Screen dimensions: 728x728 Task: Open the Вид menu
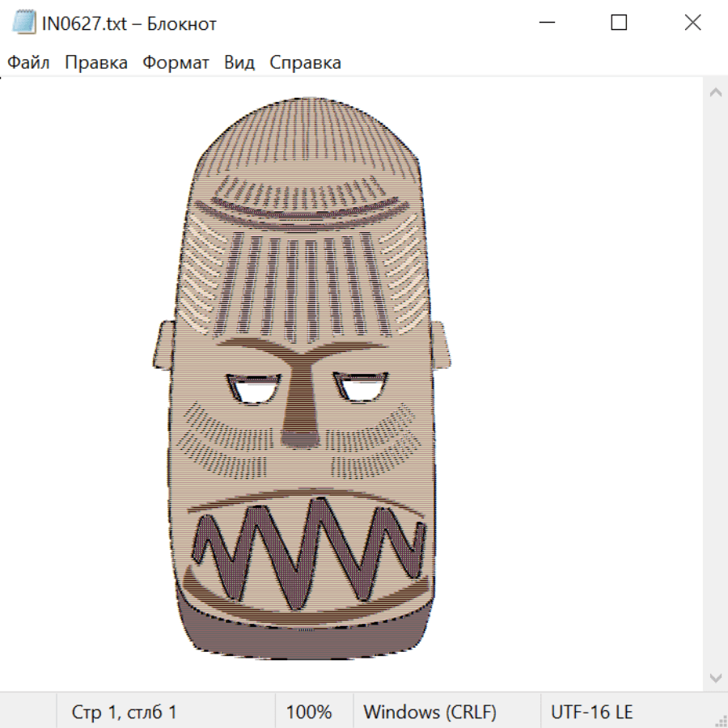click(239, 63)
